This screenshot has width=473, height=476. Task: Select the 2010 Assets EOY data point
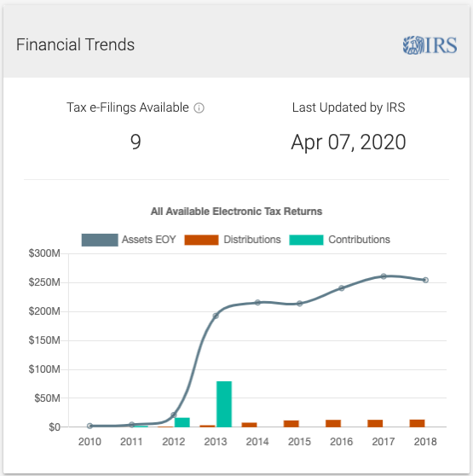pyautogui.click(x=89, y=426)
